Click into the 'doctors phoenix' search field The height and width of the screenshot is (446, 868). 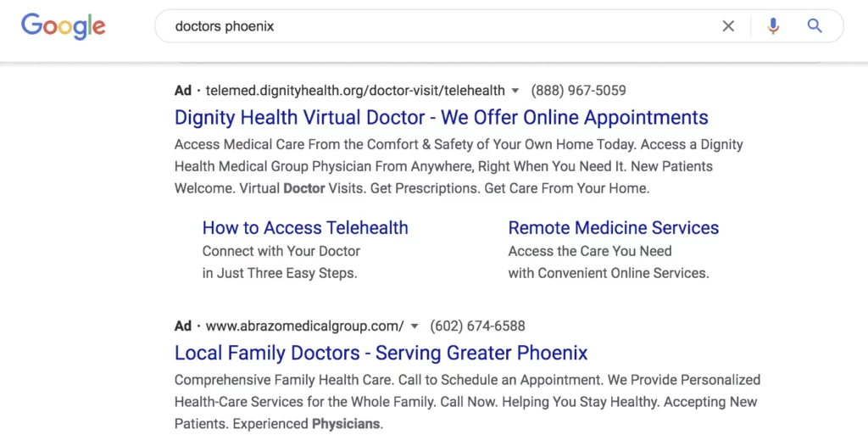pos(424,26)
